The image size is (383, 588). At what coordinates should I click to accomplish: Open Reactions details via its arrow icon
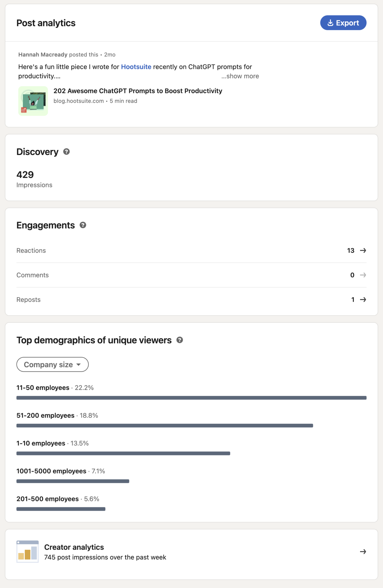pos(363,250)
